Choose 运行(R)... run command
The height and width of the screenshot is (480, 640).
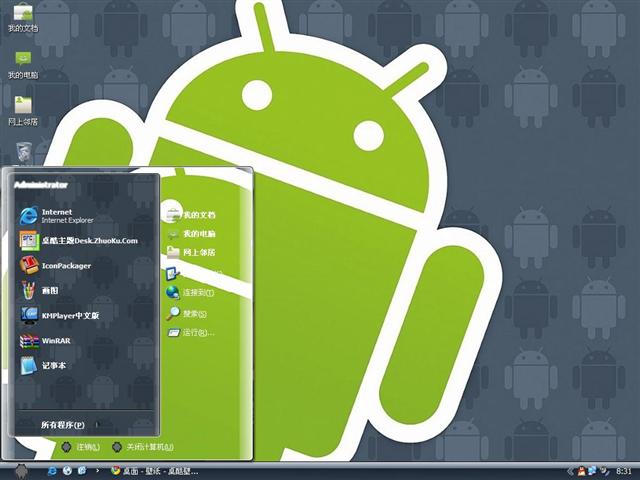pos(191,333)
